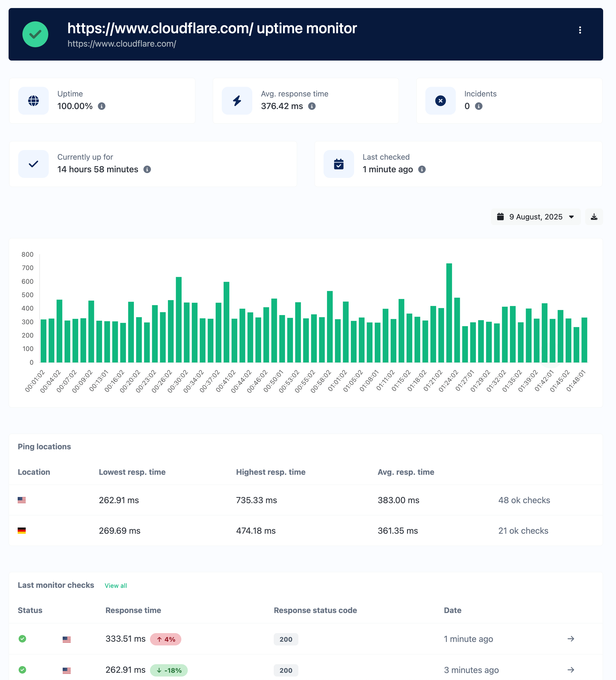Open the 9 August, 2025 date picker
Screen dimensions: 616x680
coord(536,216)
